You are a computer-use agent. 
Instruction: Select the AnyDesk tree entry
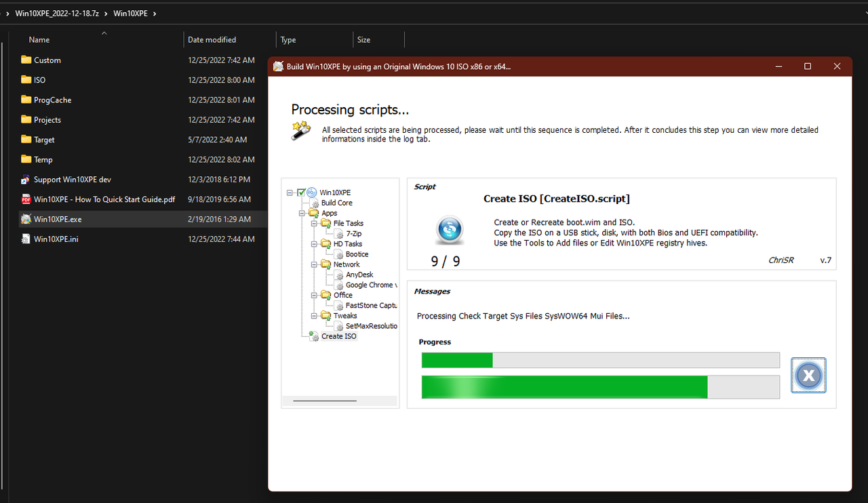point(359,275)
